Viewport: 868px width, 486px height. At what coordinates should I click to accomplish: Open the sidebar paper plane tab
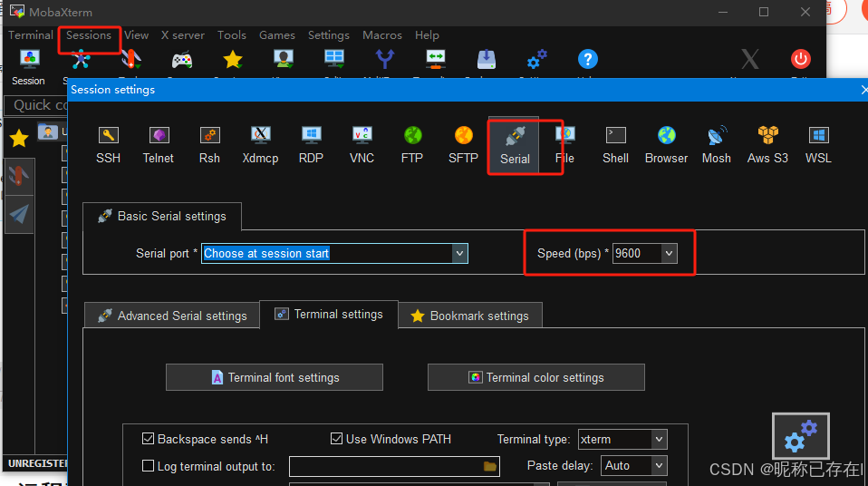(19, 214)
